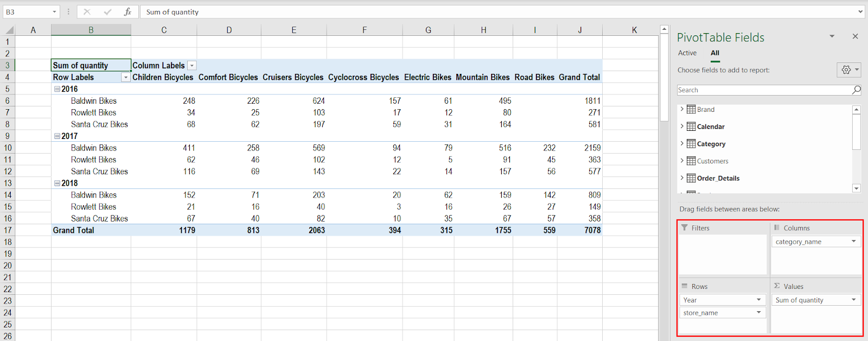
Task: Click the Values area header
Action: [793, 286]
